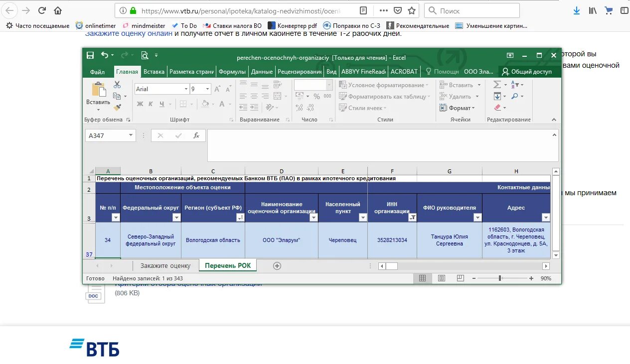Go to the browser home page

click(58, 10)
